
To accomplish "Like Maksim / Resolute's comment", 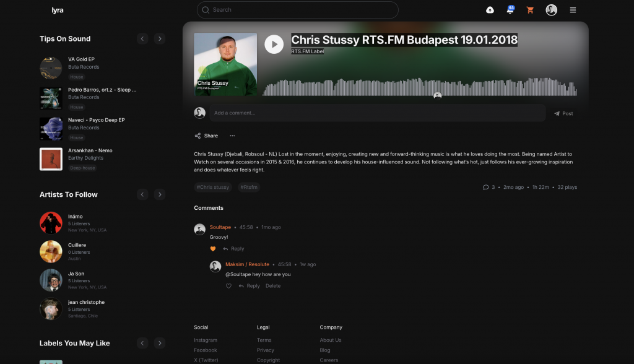I will pos(228,286).
